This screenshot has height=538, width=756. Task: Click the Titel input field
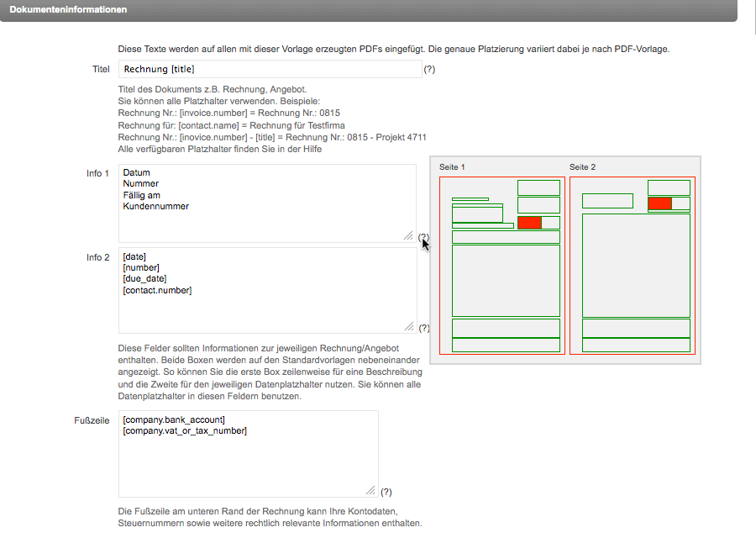(x=270, y=69)
